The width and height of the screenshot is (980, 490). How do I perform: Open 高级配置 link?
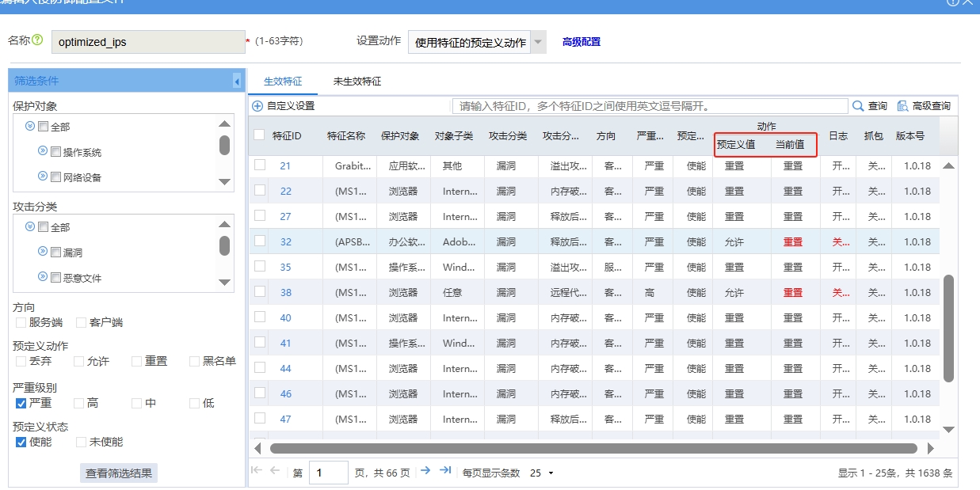[581, 42]
